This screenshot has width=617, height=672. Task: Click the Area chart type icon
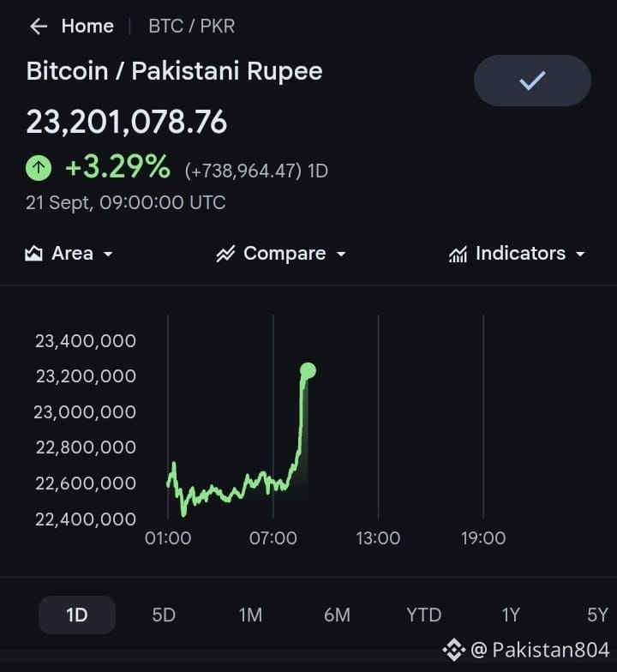(x=33, y=254)
